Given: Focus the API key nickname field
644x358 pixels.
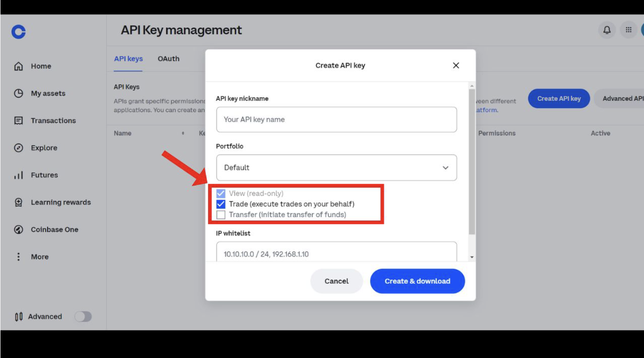Looking at the screenshot, I should (337, 120).
